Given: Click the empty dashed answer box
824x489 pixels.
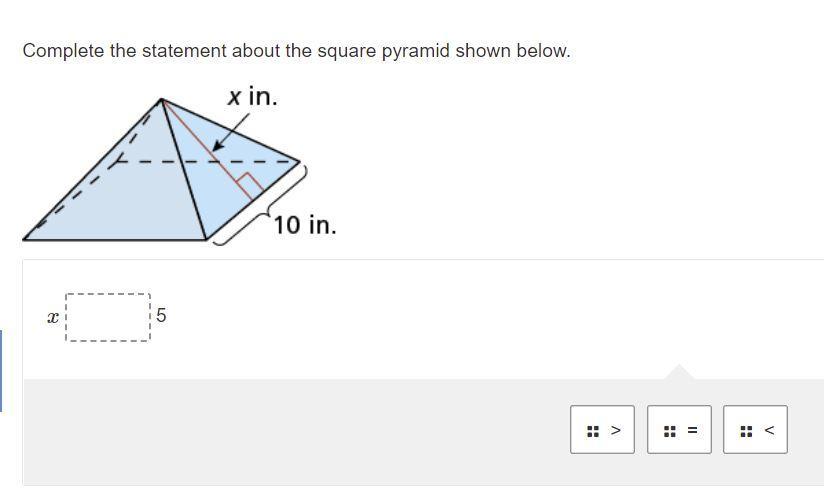Looking at the screenshot, I should click(x=108, y=317).
